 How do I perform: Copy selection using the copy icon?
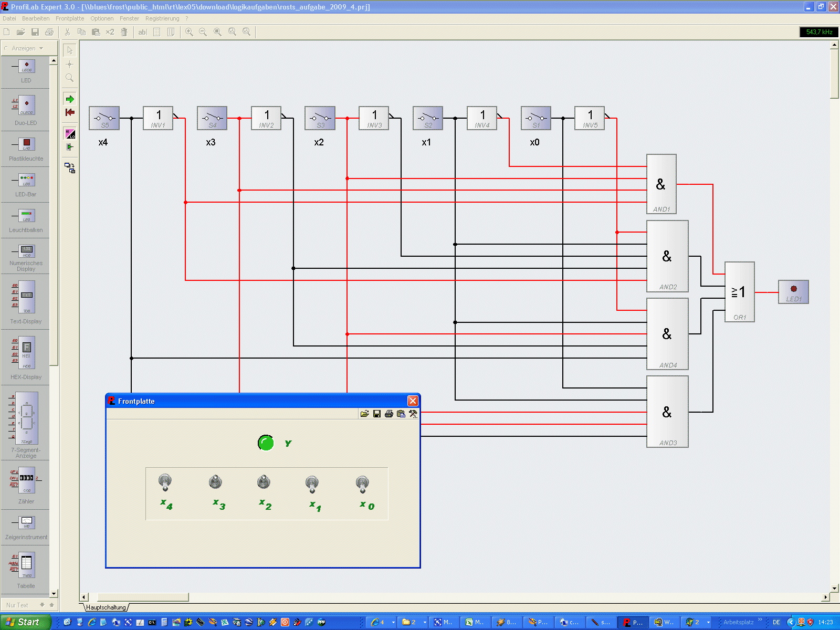[x=81, y=32]
